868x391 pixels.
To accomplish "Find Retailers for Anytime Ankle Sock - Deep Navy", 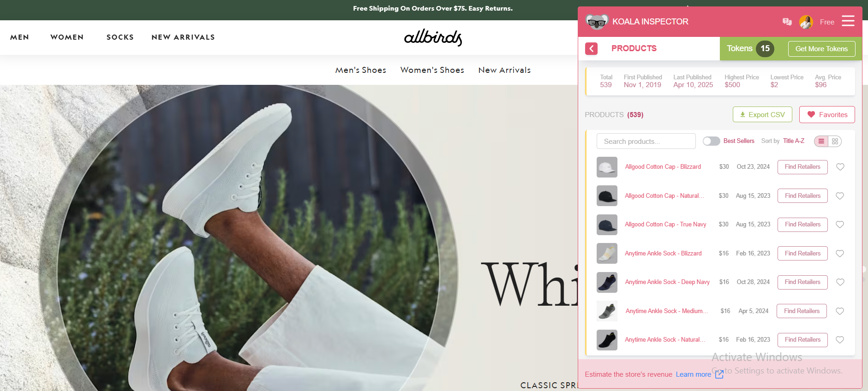I will click(x=802, y=282).
